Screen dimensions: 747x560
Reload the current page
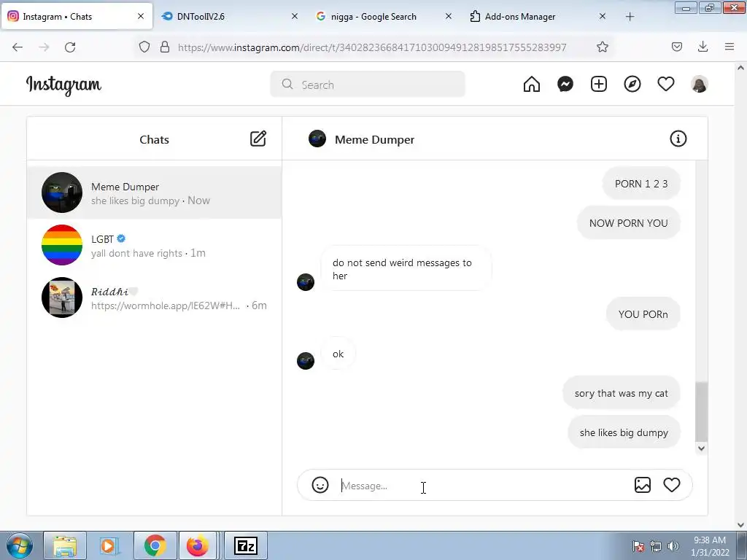70,47
